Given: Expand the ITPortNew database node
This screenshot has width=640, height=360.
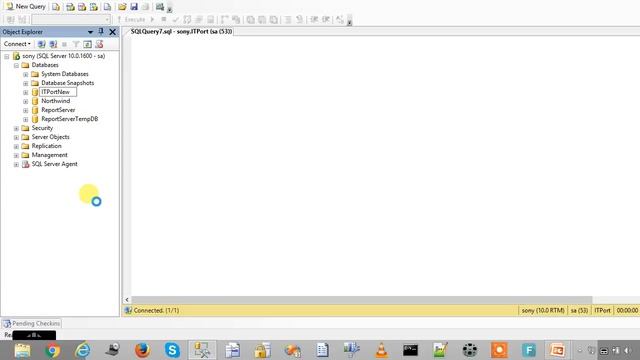Looking at the screenshot, I should coord(25,92).
